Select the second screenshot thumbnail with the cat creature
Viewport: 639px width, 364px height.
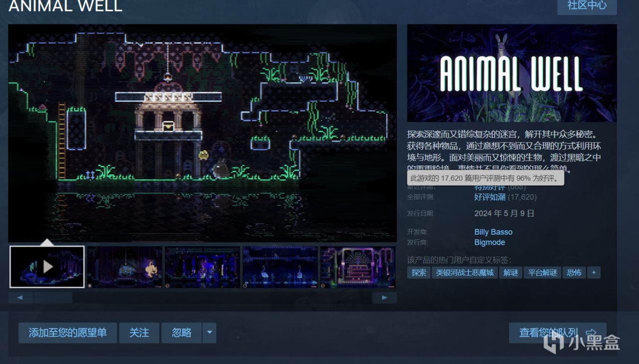[125, 267]
